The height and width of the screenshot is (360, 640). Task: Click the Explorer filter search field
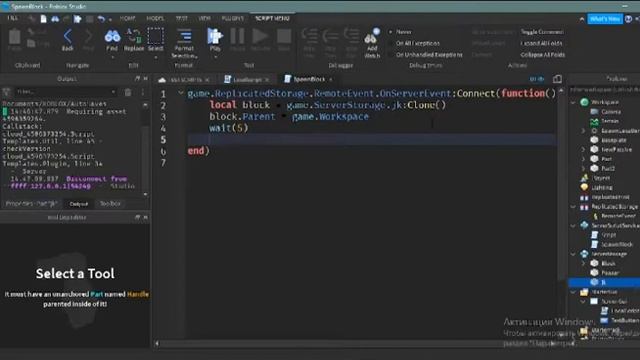pyautogui.click(x=604, y=89)
